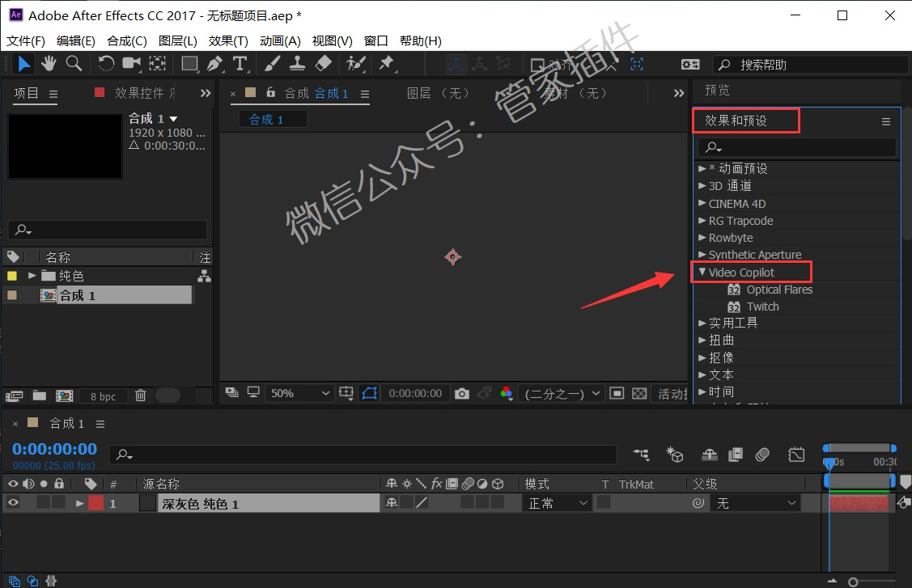Open the 编辑(E) menu
Screen dimensions: 912x588
76,40
